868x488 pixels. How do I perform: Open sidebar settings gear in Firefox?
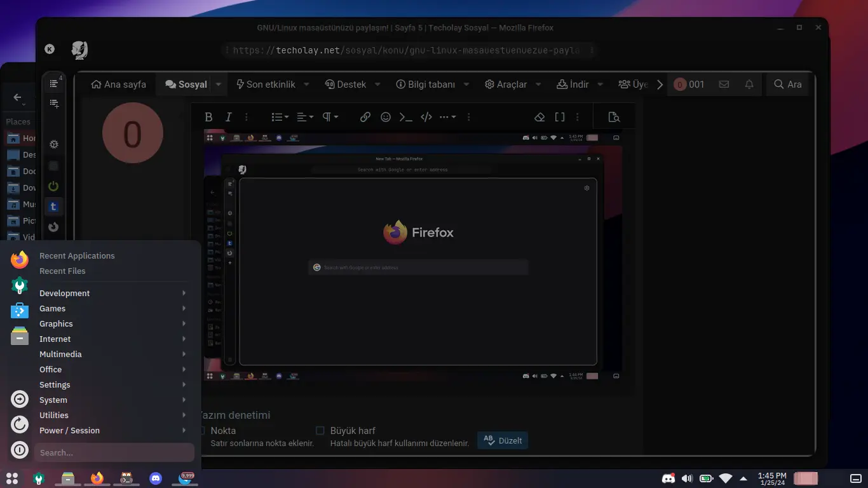pyautogui.click(x=54, y=144)
